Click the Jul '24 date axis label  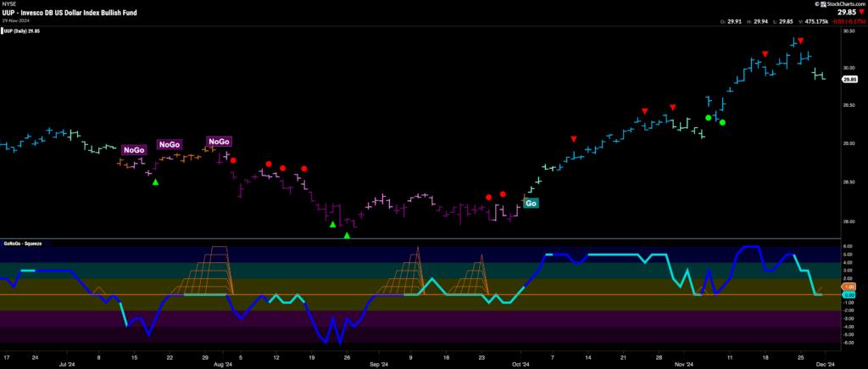click(x=66, y=365)
